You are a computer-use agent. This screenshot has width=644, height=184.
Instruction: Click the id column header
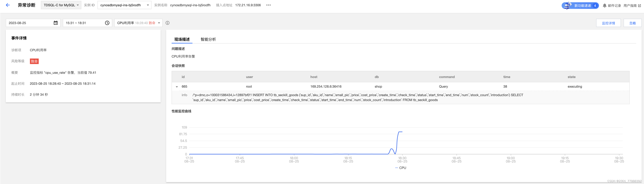pyautogui.click(x=183, y=77)
